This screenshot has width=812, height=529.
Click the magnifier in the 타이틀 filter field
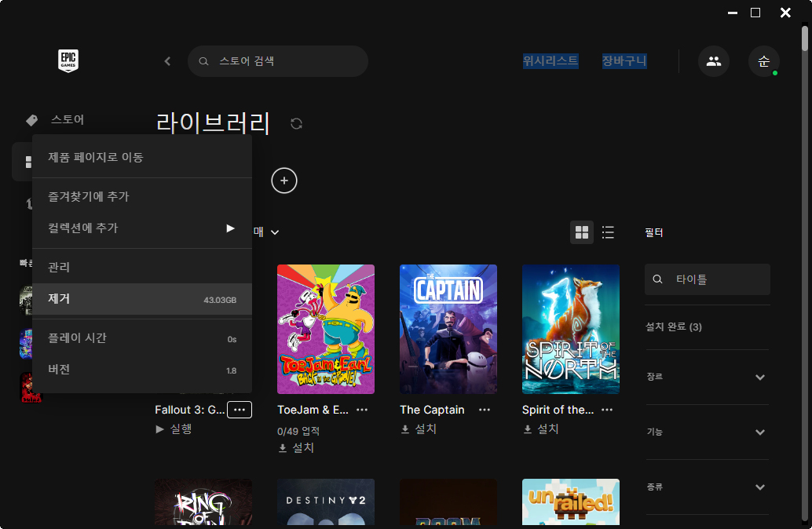[x=657, y=279]
